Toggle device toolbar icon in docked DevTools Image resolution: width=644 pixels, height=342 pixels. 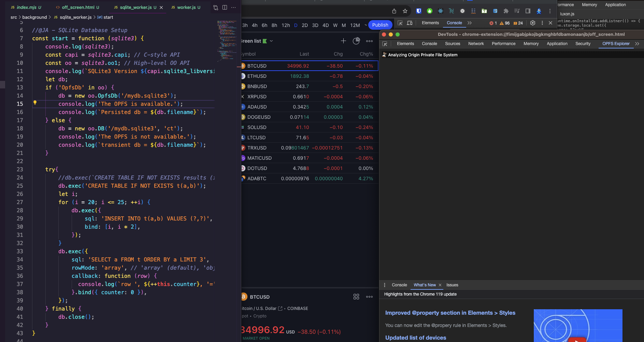[410, 23]
